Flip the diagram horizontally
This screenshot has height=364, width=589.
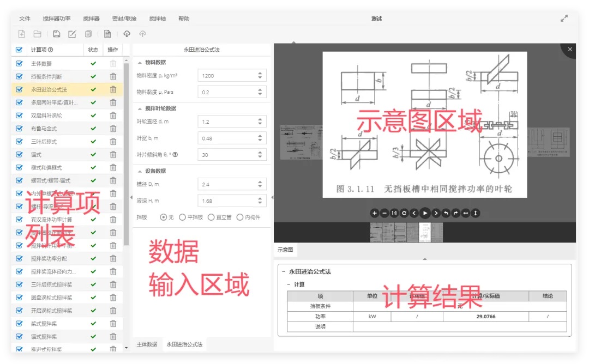point(465,213)
